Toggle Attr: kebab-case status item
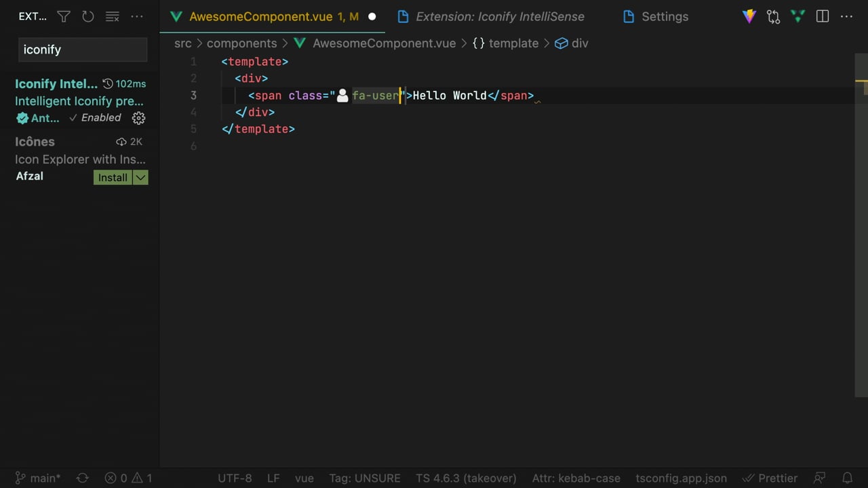Viewport: 868px width, 488px height. pyautogui.click(x=576, y=478)
